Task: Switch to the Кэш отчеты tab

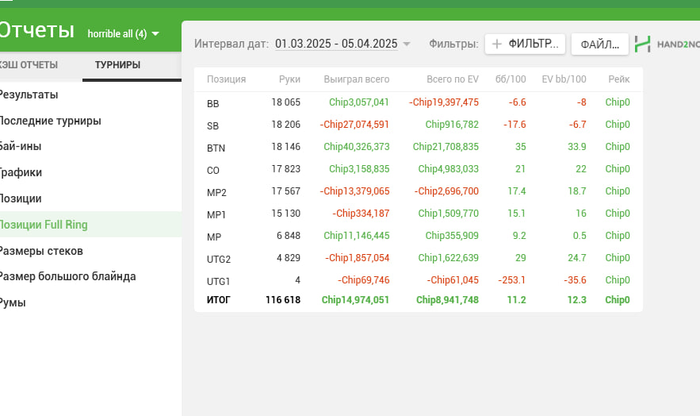Action: pyautogui.click(x=28, y=66)
